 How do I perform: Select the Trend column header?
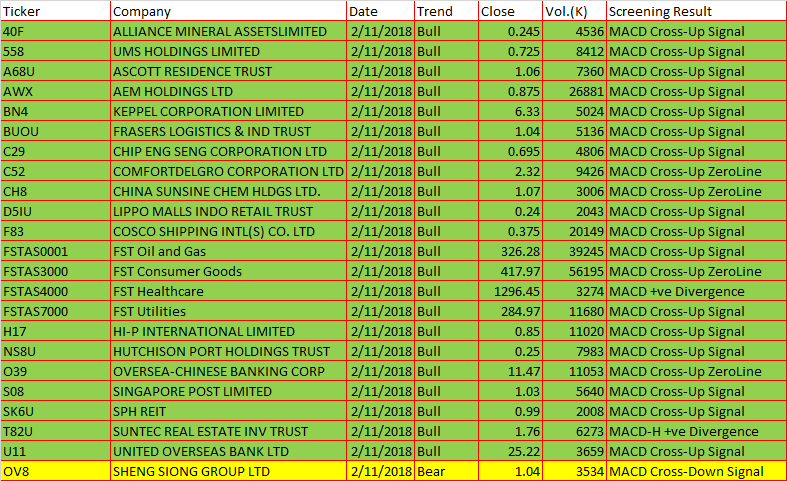(447, 11)
